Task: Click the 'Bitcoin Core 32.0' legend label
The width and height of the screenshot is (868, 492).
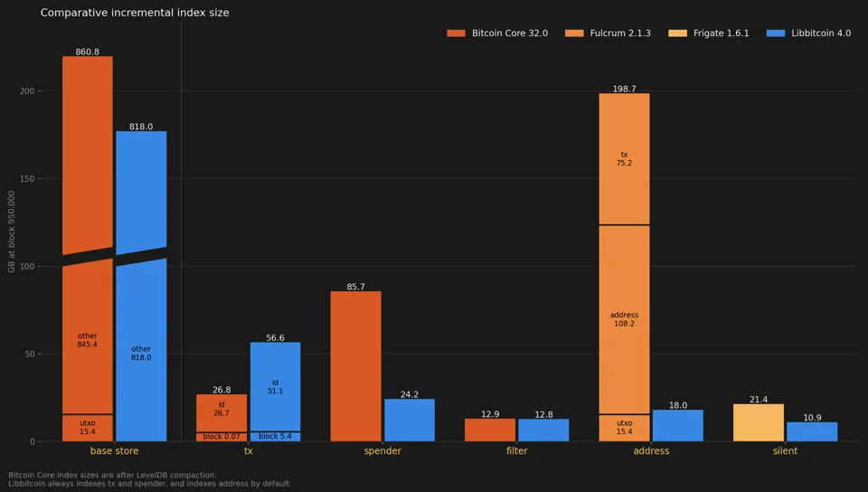Action: 509,33
